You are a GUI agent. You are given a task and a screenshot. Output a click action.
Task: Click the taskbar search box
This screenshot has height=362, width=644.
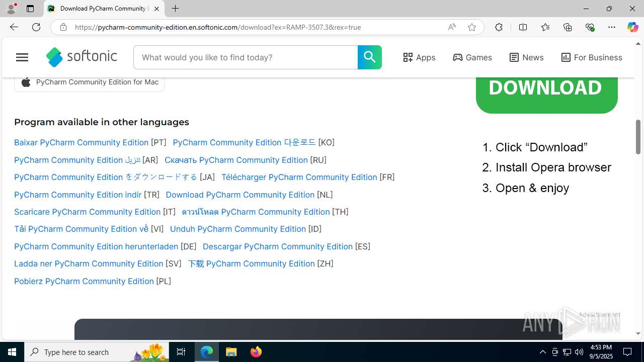click(97, 352)
